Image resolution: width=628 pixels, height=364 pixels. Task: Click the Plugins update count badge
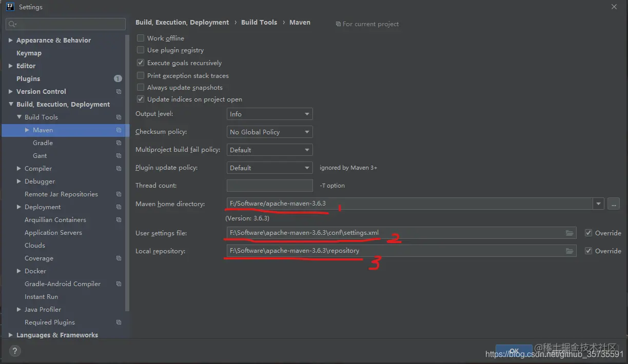(x=118, y=78)
